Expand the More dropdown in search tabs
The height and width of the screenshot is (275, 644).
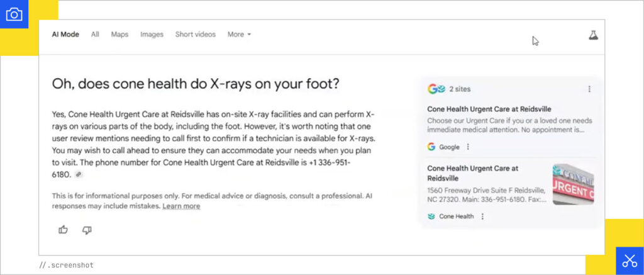pyautogui.click(x=239, y=35)
